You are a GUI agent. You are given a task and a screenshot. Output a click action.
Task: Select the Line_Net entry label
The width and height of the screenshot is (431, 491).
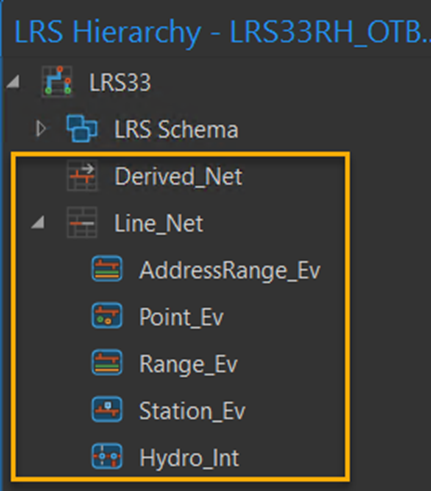coord(159,223)
